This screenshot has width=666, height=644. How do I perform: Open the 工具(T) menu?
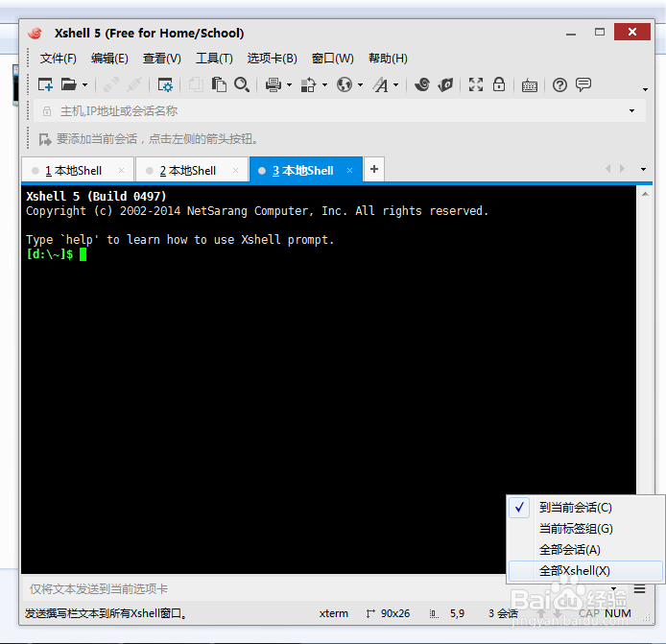214,59
